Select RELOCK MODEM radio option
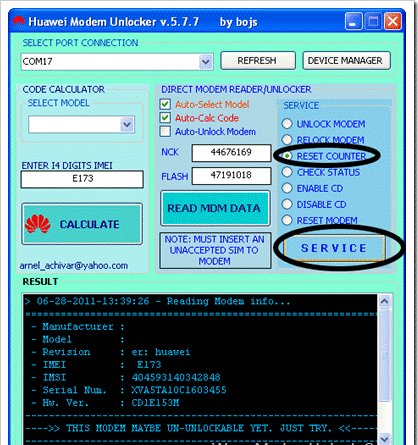Viewport: 418px width, 445px height. click(287, 140)
